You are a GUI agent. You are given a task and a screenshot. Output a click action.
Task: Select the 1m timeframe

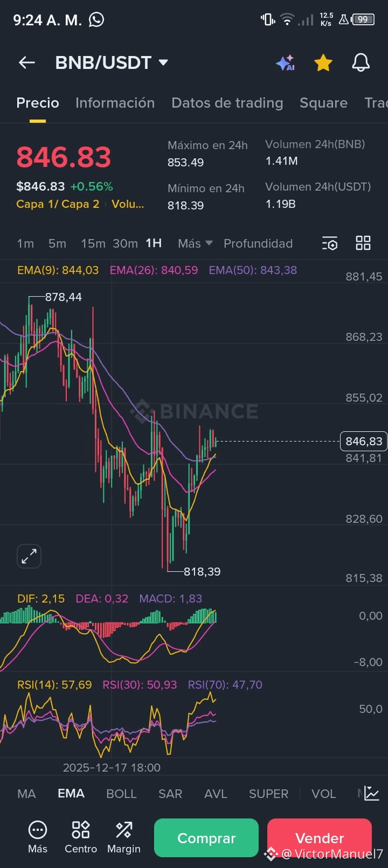click(x=25, y=243)
